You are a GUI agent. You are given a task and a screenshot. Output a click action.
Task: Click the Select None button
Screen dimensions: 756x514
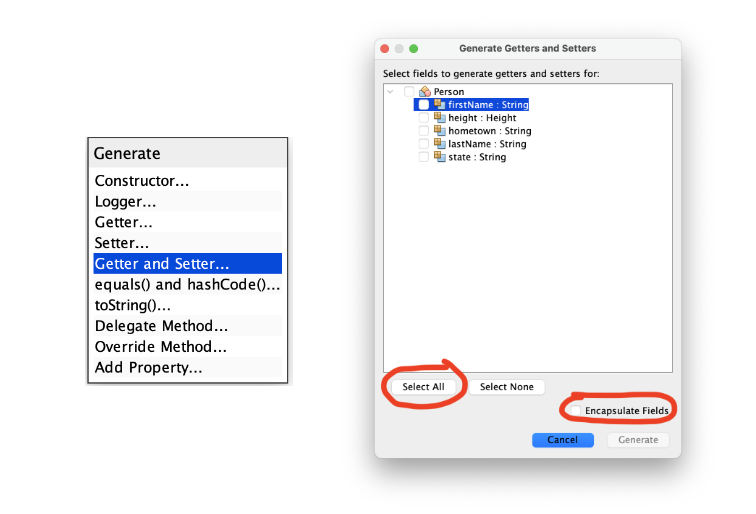pos(506,387)
